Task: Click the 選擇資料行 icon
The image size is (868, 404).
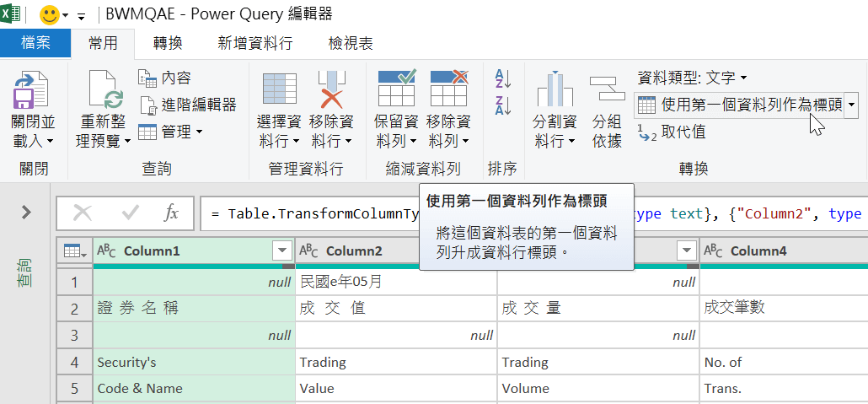Action: [280, 89]
